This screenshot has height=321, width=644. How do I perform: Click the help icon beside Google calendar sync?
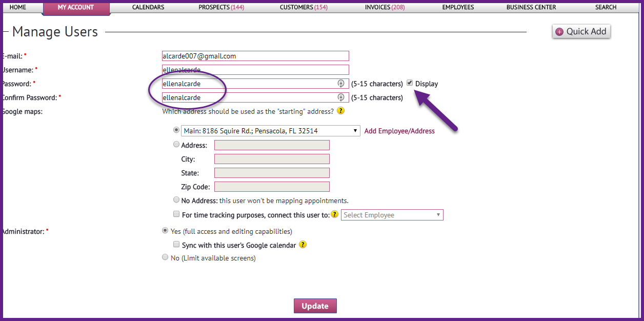(303, 245)
